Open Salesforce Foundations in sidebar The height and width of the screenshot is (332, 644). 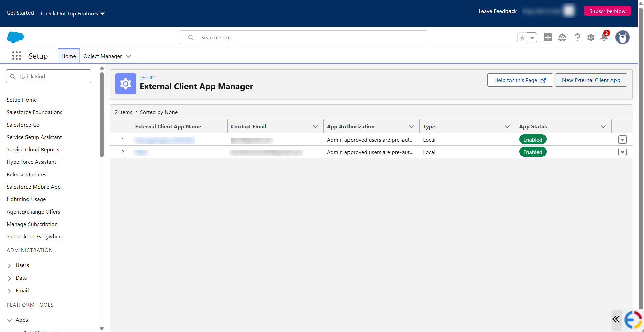35,112
